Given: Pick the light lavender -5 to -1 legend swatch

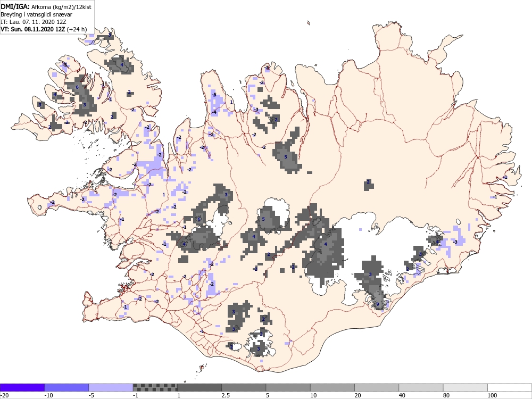Looking at the screenshot, I should coord(111,387).
